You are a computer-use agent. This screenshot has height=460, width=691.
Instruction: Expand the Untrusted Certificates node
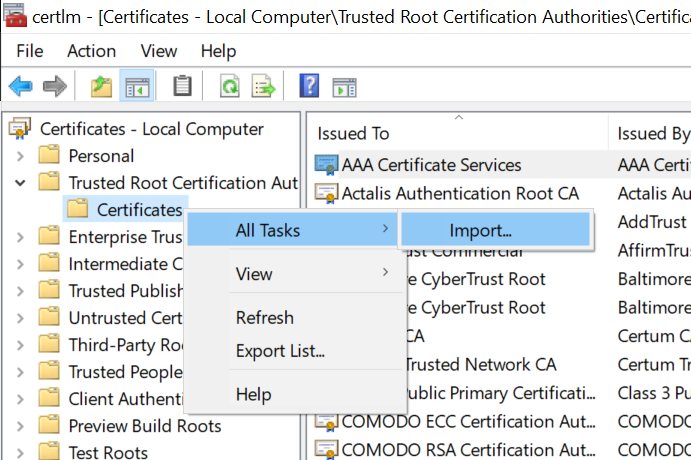tap(20, 318)
